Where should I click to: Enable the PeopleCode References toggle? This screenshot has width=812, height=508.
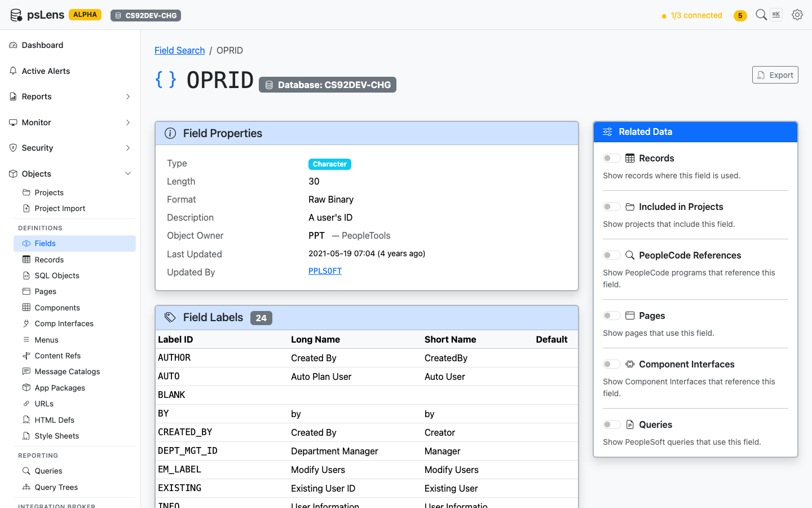click(612, 255)
